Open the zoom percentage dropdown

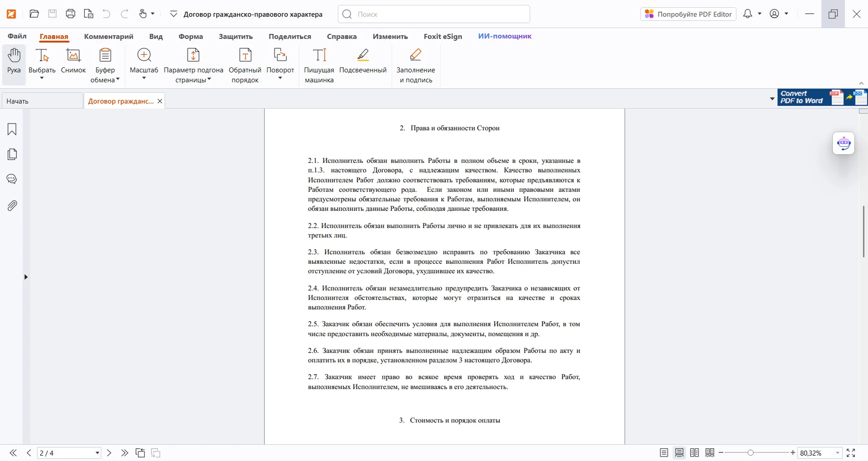click(838, 453)
